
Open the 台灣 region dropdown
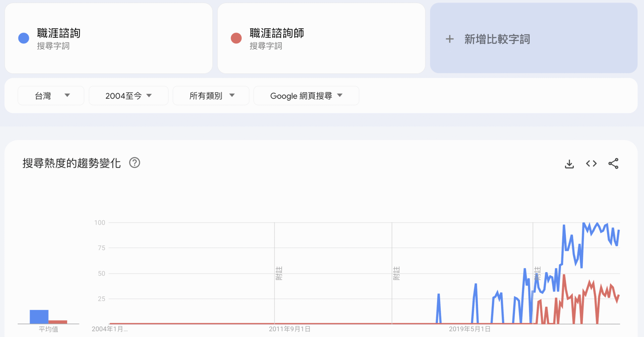pos(51,95)
